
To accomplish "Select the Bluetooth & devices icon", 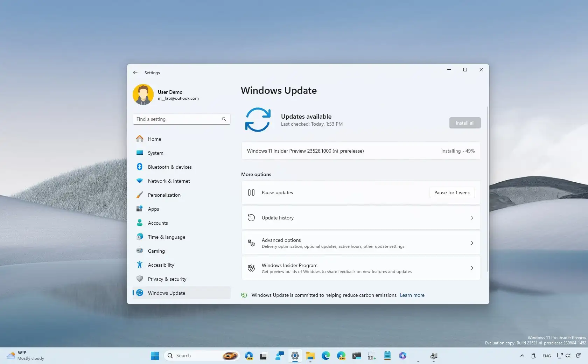I will click(140, 167).
